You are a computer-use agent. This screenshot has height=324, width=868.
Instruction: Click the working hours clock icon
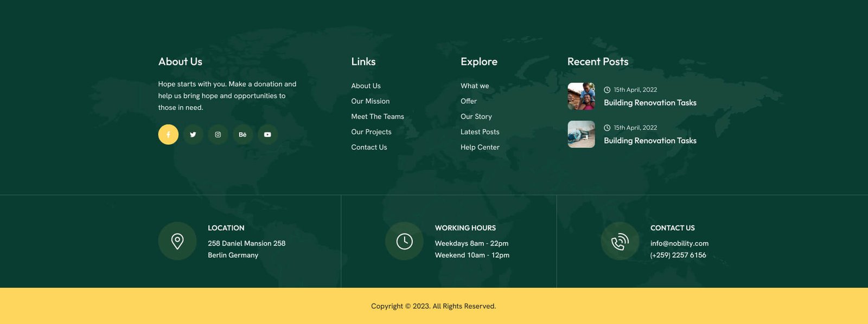(x=404, y=241)
